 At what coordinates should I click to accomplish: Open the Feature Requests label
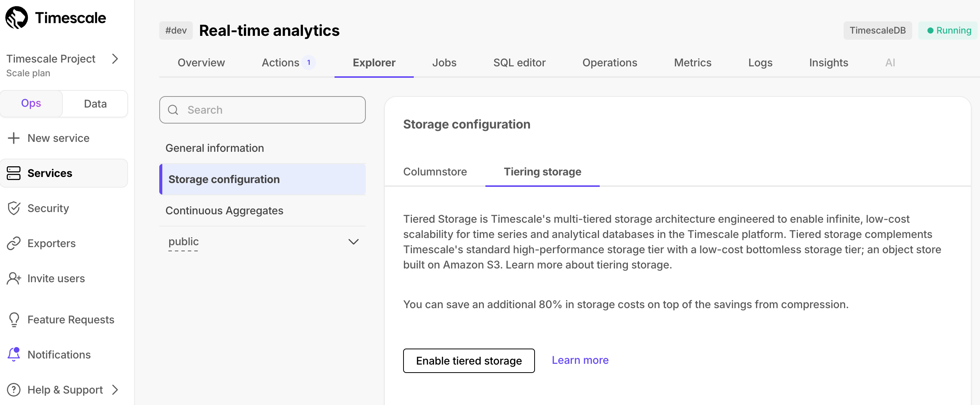coord(71,320)
